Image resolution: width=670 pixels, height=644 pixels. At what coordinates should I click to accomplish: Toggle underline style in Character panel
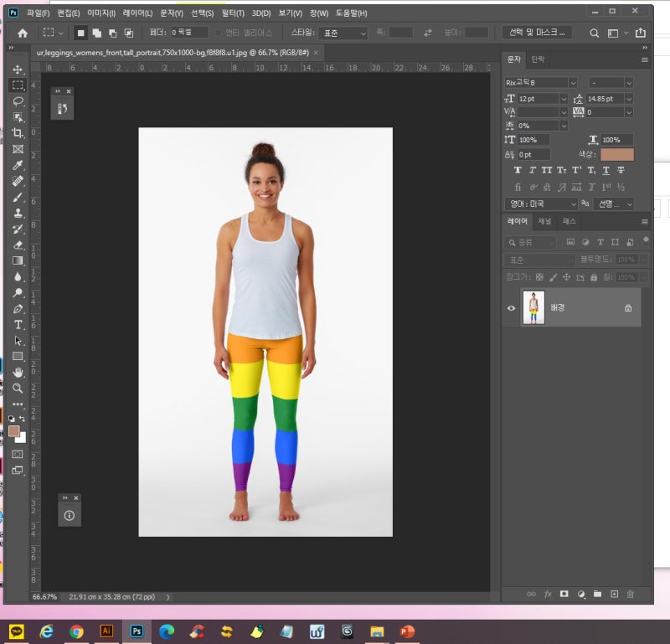pos(605,170)
